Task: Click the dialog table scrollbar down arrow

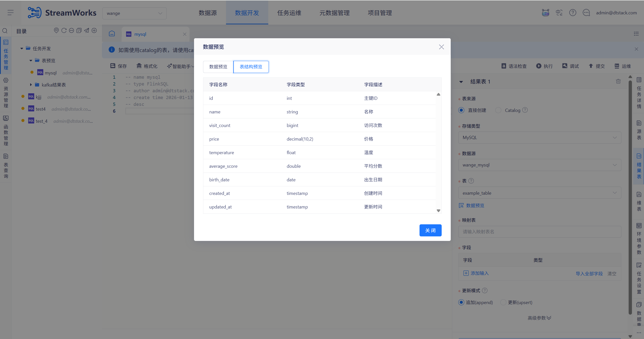Action: coord(438,211)
